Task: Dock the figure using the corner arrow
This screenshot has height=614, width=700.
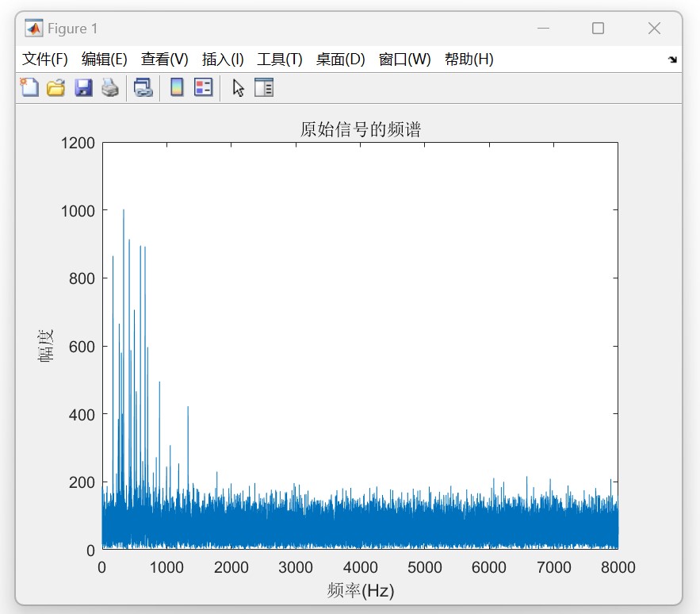Action: pyautogui.click(x=672, y=59)
